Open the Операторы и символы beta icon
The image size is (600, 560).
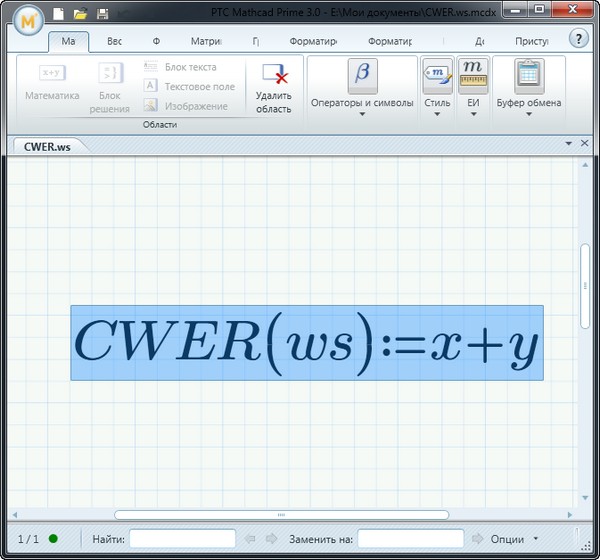pyautogui.click(x=362, y=76)
